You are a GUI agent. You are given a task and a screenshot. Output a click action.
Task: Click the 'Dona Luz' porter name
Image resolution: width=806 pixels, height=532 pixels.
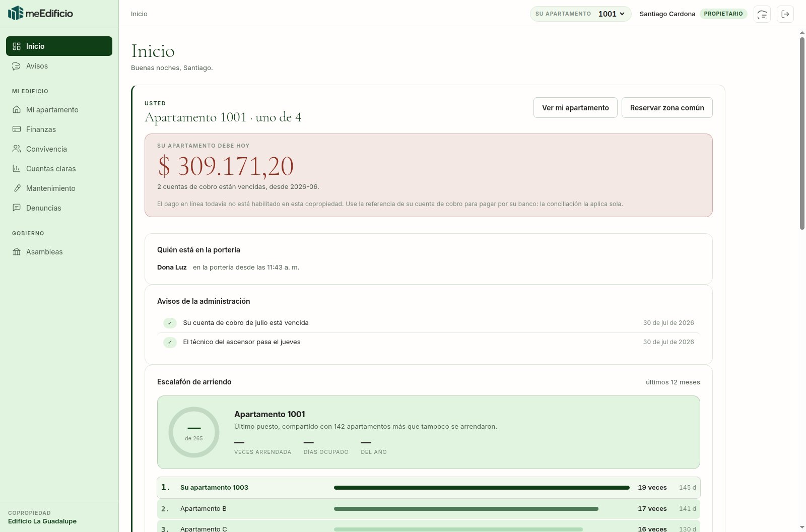pyautogui.click(x=172, y=268)
